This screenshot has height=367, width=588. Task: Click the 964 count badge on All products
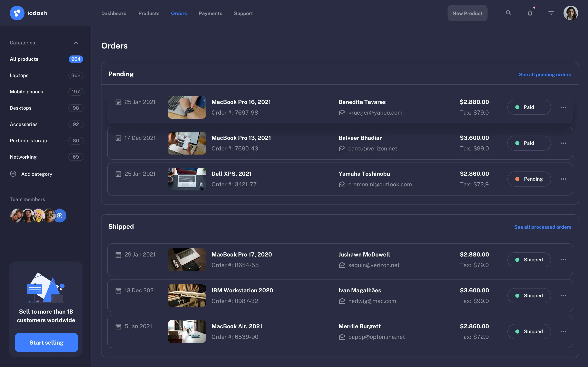76,59
